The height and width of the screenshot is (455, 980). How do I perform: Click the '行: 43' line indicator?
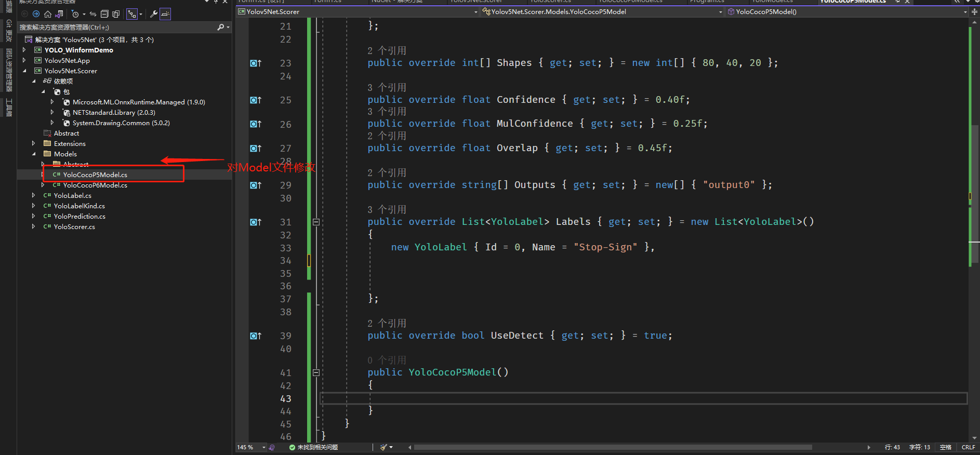(892, 447)
